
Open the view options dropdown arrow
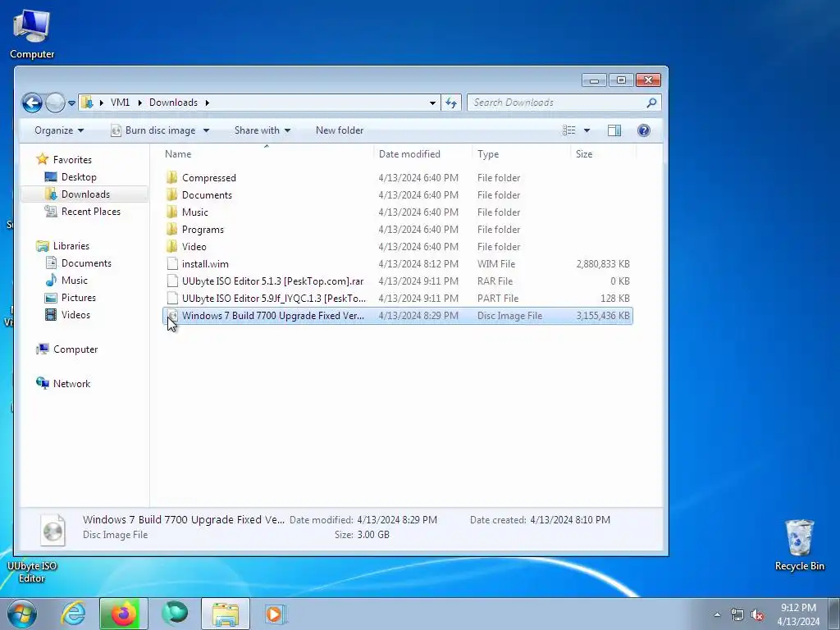pyautogui.click(x=587, y=130)
